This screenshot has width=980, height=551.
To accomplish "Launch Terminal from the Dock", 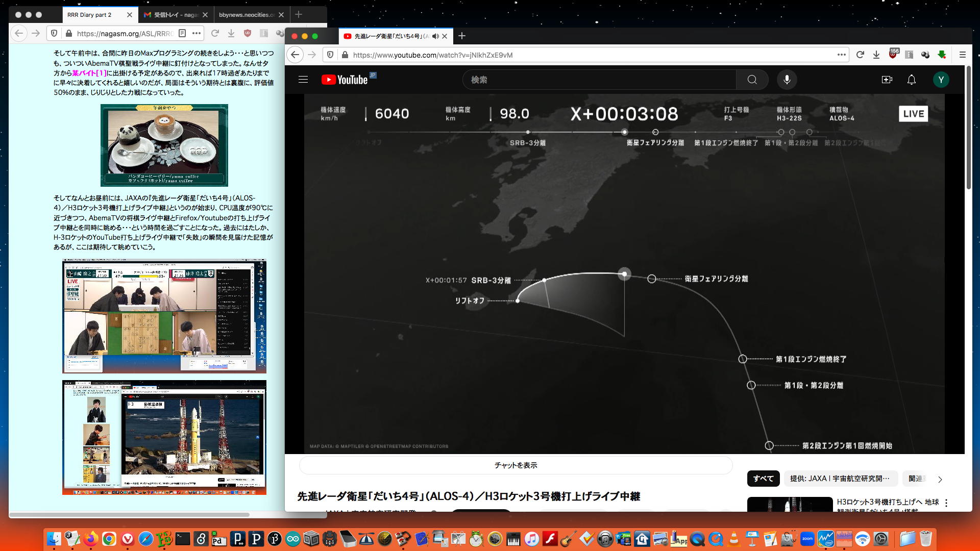I will (182, 539).
